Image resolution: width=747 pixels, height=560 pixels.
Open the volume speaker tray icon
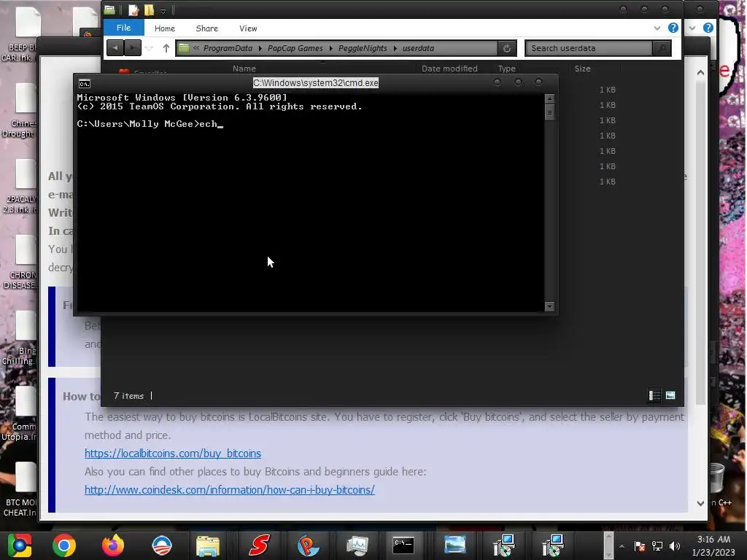point(675,546)
